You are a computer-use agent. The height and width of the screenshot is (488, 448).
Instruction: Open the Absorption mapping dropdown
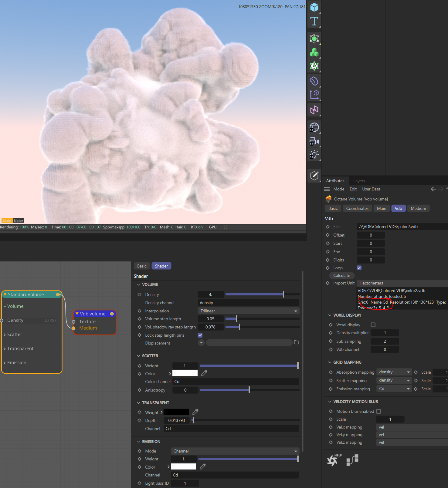(394, 372)
